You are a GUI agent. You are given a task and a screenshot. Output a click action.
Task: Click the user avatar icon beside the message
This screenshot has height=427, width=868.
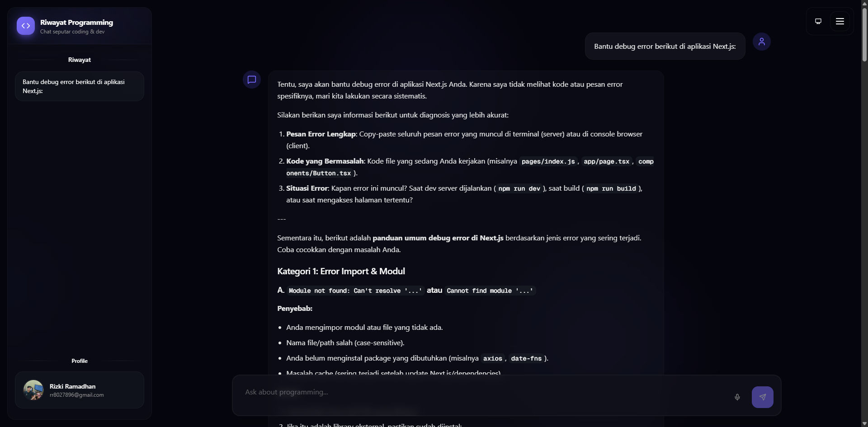click(761, 42)
